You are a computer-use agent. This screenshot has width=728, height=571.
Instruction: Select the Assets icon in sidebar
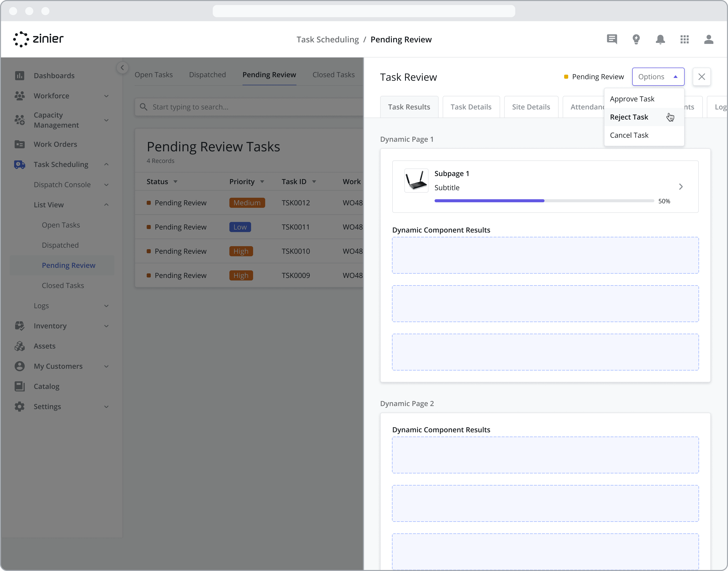point(20,346)
